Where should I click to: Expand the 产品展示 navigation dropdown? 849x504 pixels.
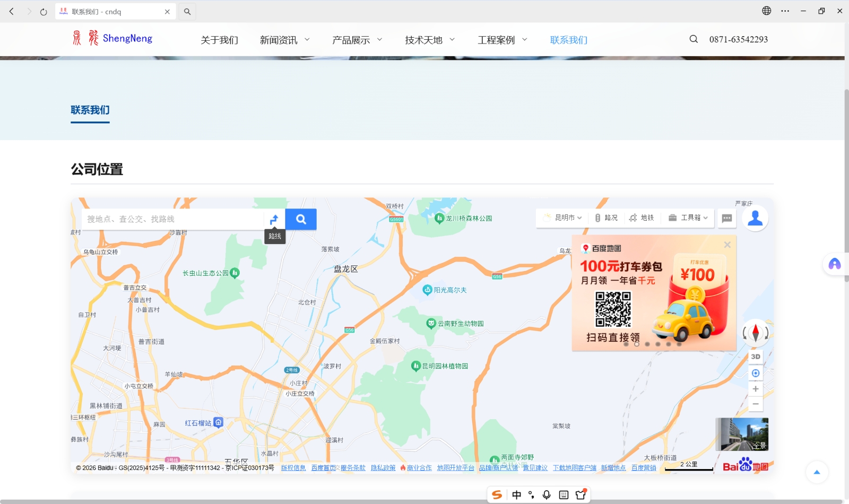coord(357,39)
